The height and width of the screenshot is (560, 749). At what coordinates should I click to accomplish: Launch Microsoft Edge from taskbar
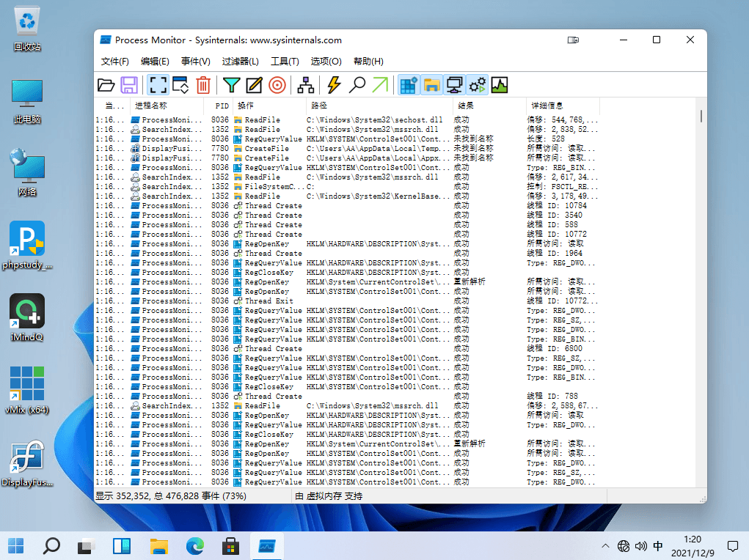point(195,545)
